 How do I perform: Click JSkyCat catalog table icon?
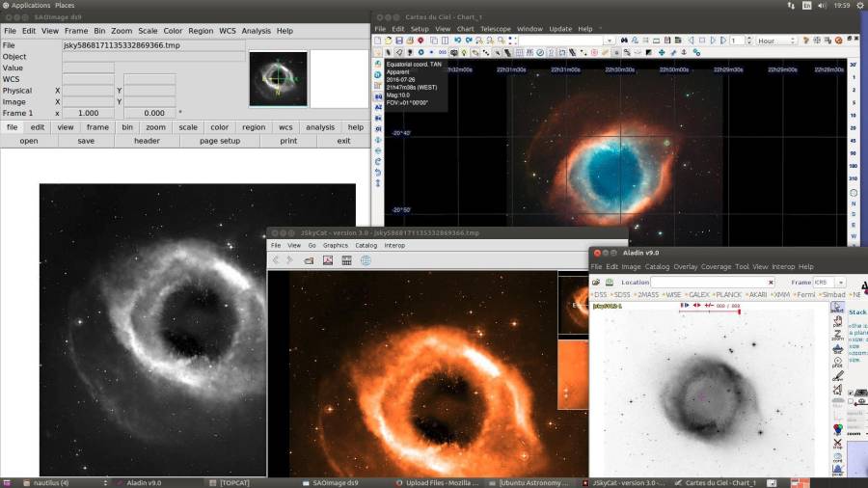tap(346, 260)
